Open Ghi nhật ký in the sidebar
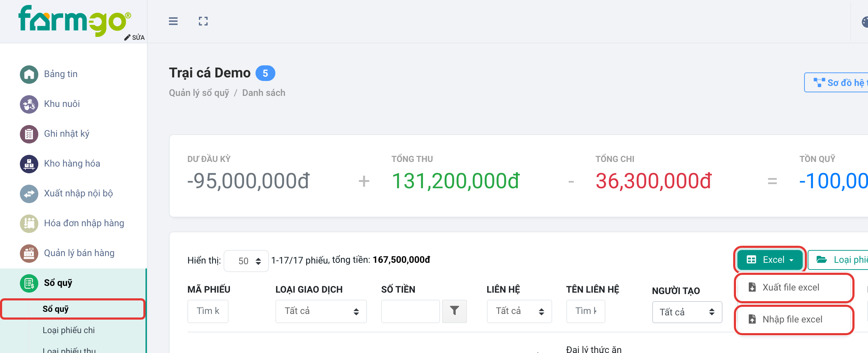This screenshot has height=353, width=868. coord(67,134)
